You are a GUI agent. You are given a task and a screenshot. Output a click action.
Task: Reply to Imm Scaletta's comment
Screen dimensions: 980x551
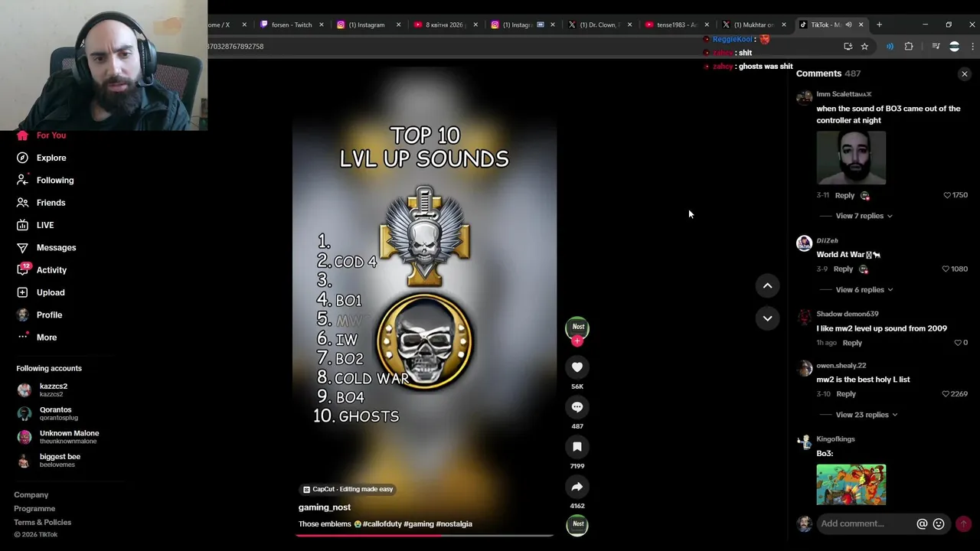click(x=844, y=195)
